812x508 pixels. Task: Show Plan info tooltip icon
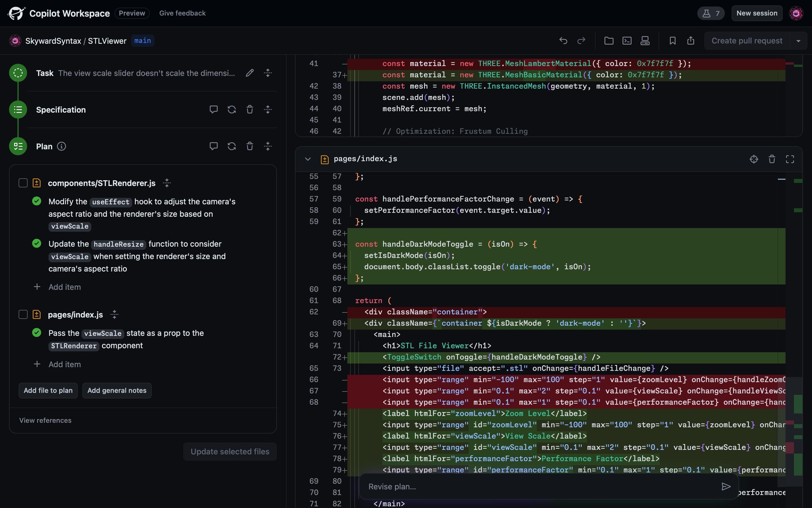61,146
